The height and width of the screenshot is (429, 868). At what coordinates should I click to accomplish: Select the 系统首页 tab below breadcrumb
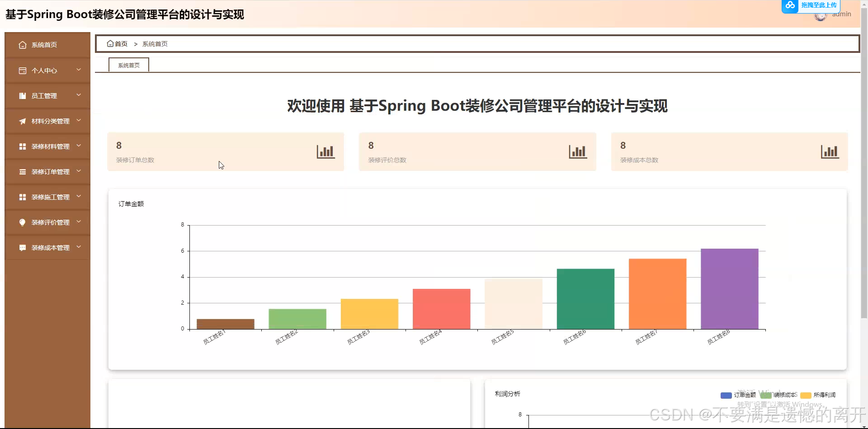point(129,65)
